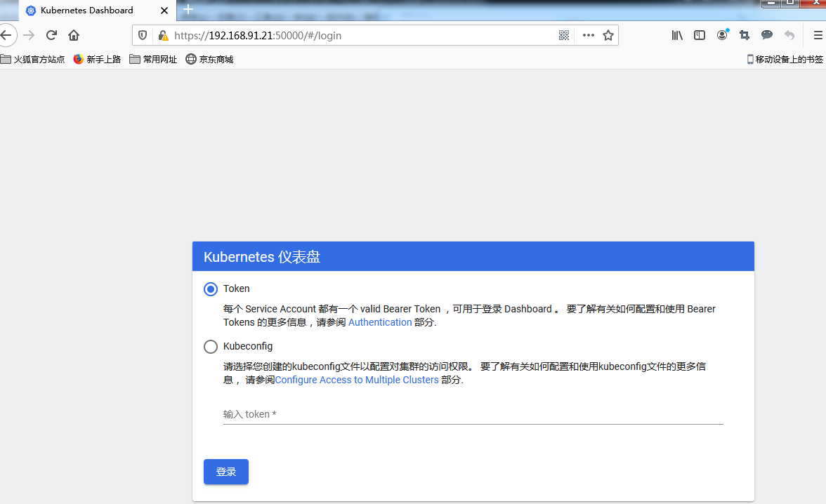This screenshot has height=504, width=826.
Task: Click the undo arrow toolbar icon
Action: 789,35
